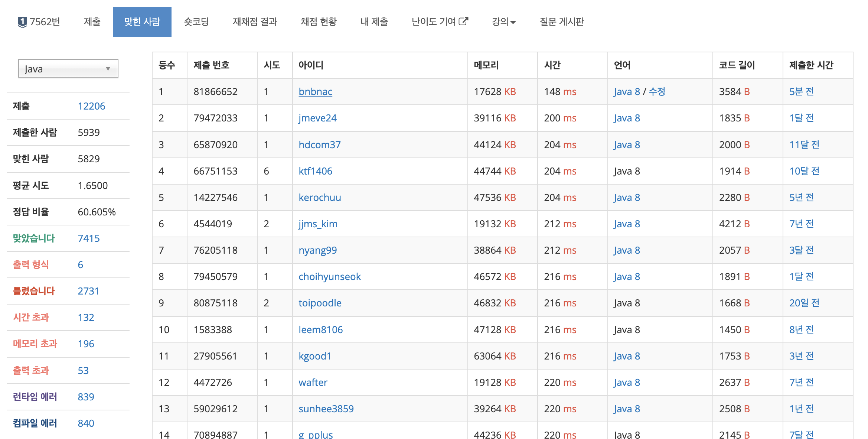This screenshot has width=868, height=439.
Task: Open the 채점 현황 tab
Action: coord(319,22)
